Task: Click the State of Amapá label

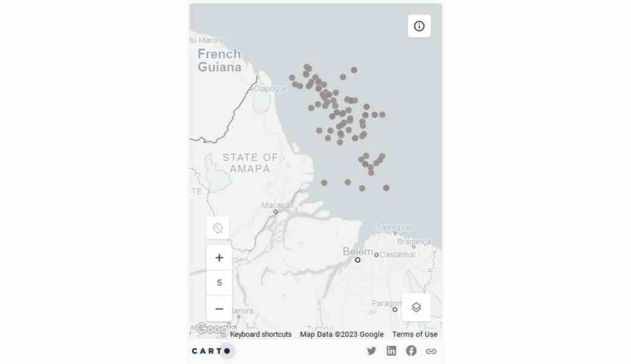Action: 250,163
